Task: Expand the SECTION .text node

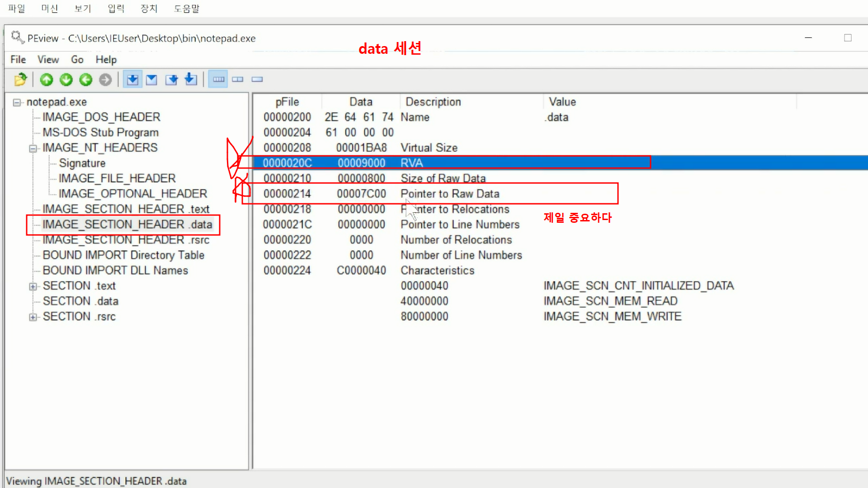Action: click(33, 286)
